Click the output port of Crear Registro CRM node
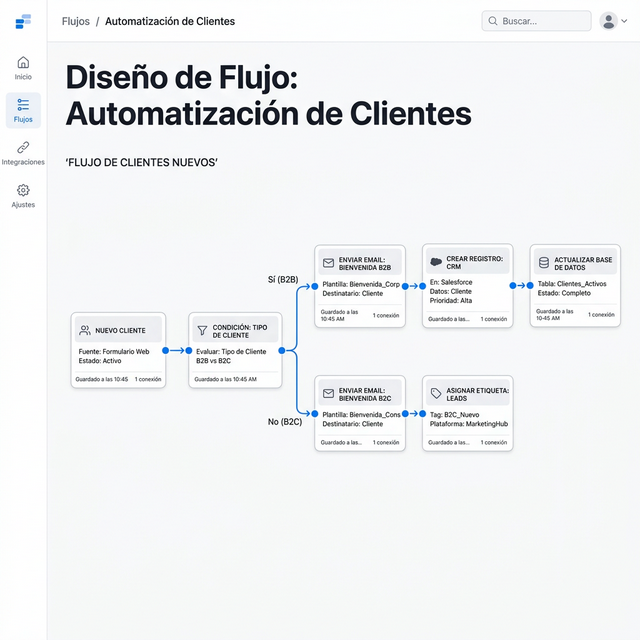This screenshot has width=640, height=640. point(513,286)
